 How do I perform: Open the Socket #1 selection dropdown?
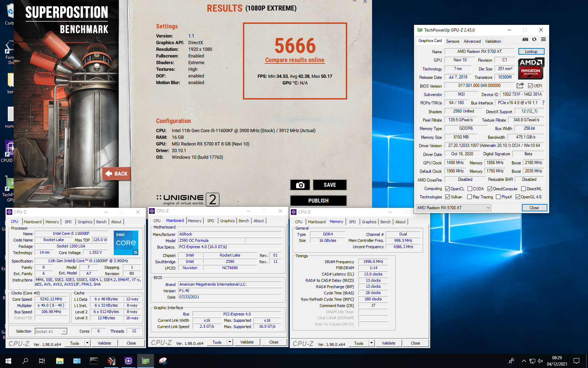pyautogui.click(x=51, y=331)
